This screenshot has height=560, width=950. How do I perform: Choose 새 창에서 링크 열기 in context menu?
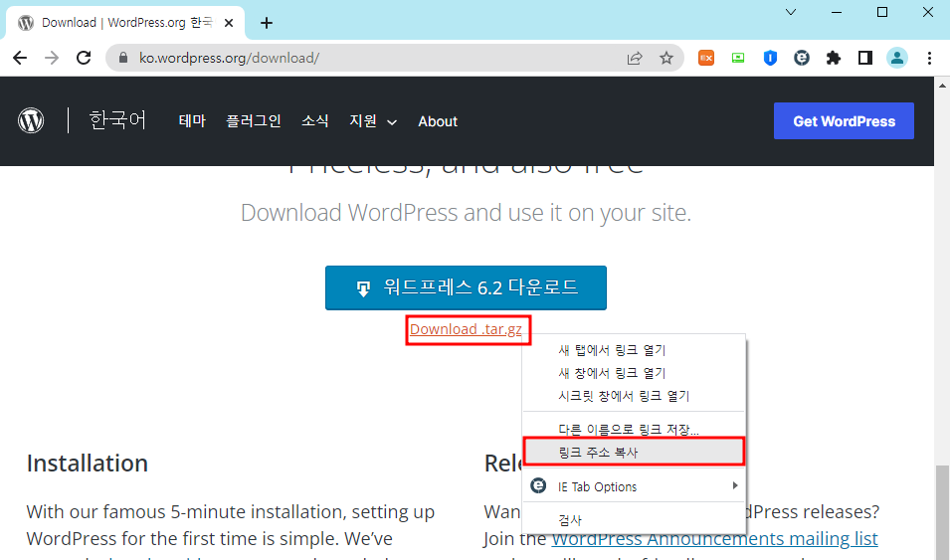[x=633, y=373]
